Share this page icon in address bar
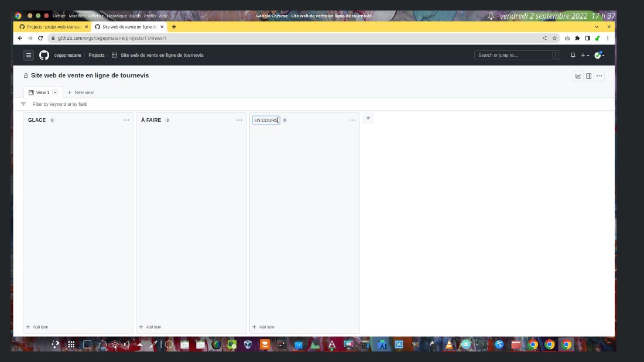This screenshot has height=362, width=644. [x=544, y=38]
